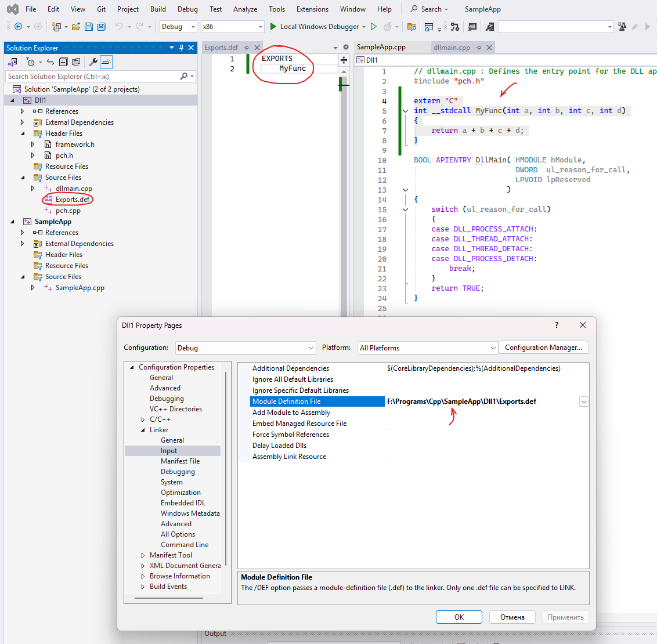The width and height of the screenshot is (657, 644).
Task: Switch to the SampleApp.cpp tab
Action: [x=381, y=48]
